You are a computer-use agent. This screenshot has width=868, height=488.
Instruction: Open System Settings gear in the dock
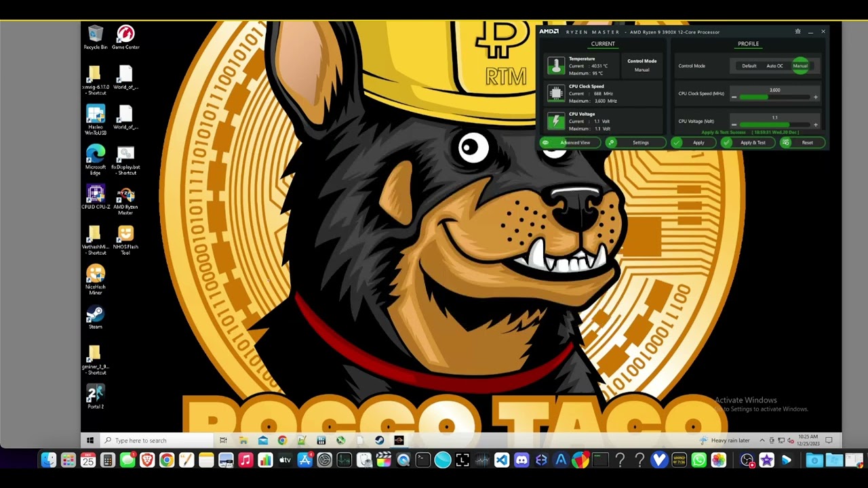pyautogui.click(x=324, y=460)
